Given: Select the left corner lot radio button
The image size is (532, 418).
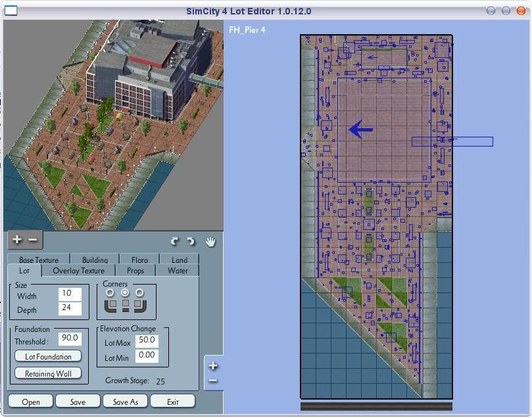Looking at the screenshot, I should pos(110,292).
